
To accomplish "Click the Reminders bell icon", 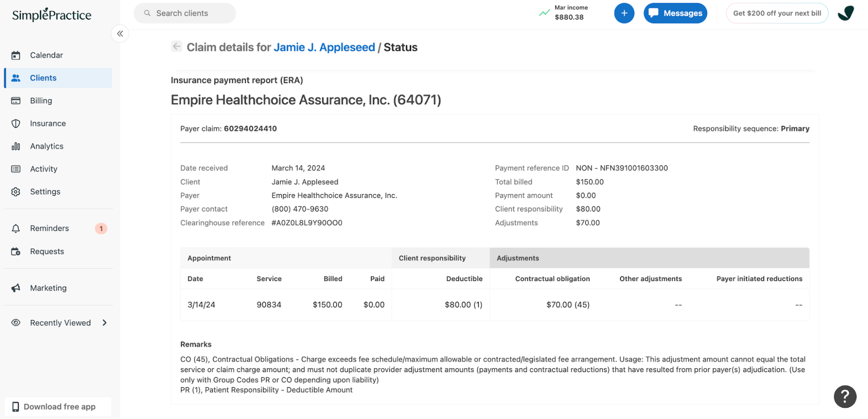I will pyautogui.click(x=16, y=228).
